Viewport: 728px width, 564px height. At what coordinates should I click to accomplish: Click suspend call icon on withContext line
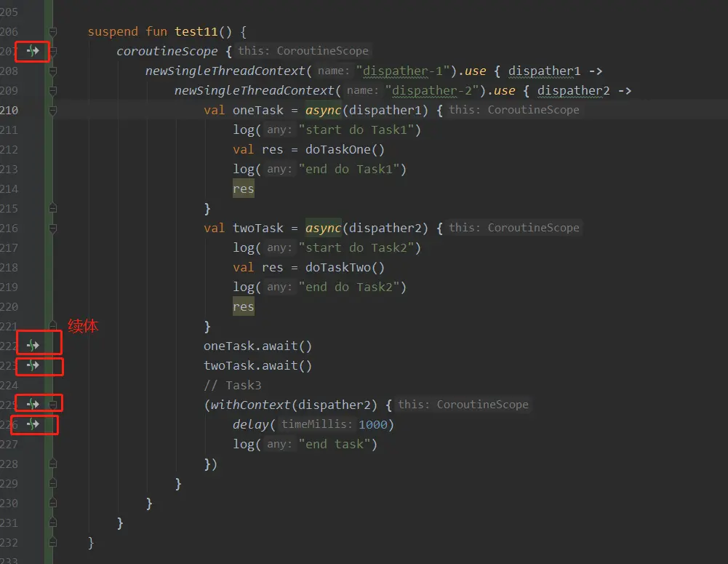tap(33, 404)
